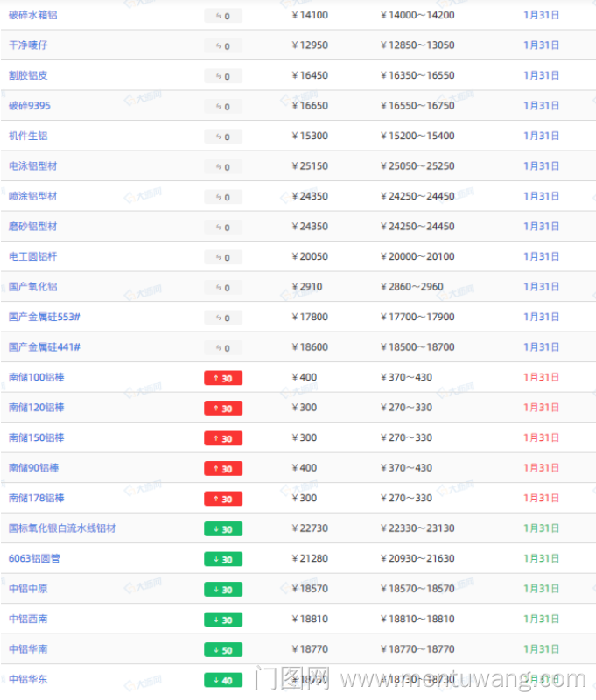Open the 国产金属硅553# link

(x=45, y=317)
